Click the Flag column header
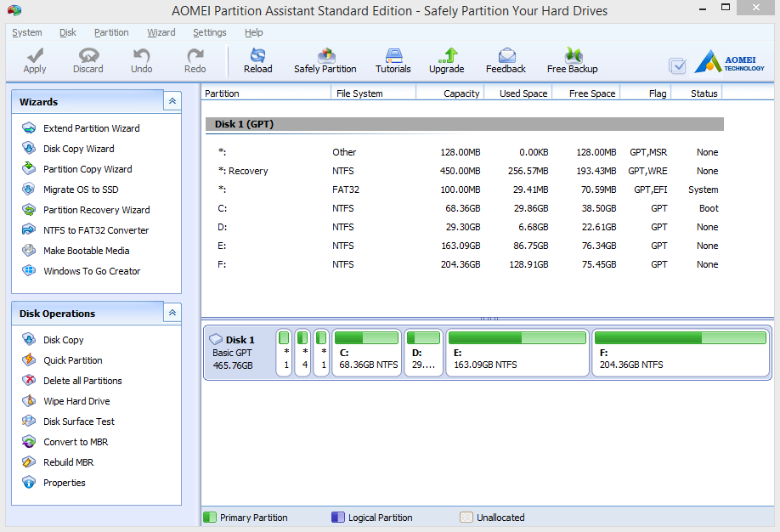 pos(646,93)
